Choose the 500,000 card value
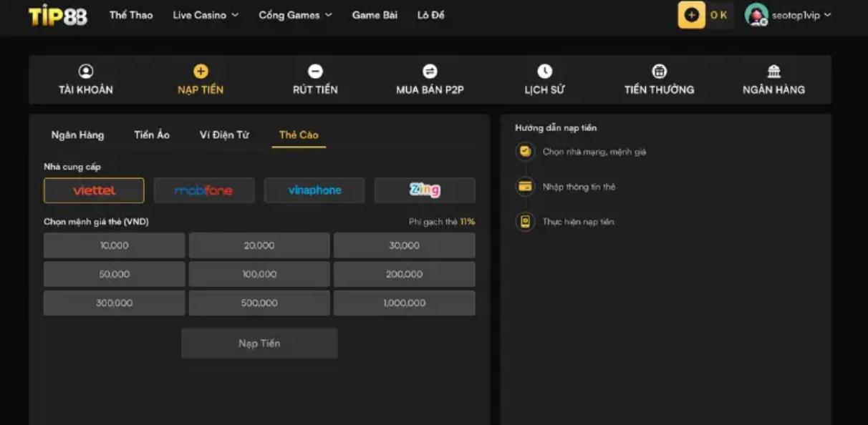 pos(259,303)
